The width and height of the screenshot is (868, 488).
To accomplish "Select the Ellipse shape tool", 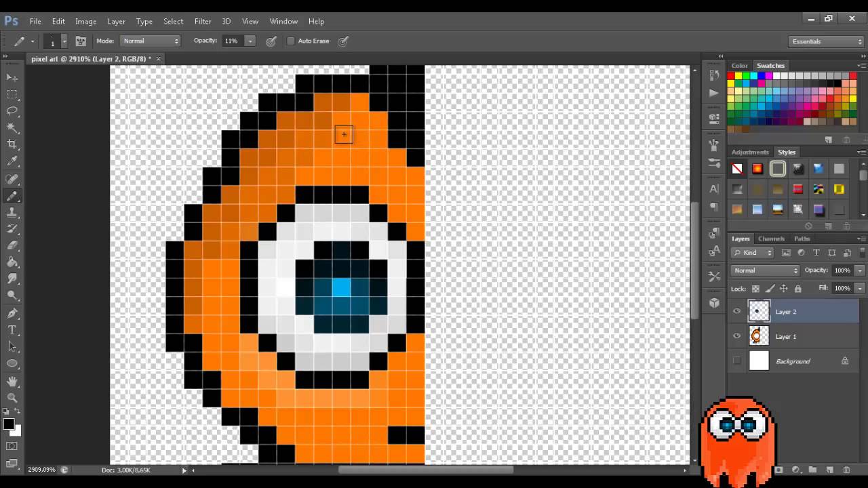I will click(12, 363).
